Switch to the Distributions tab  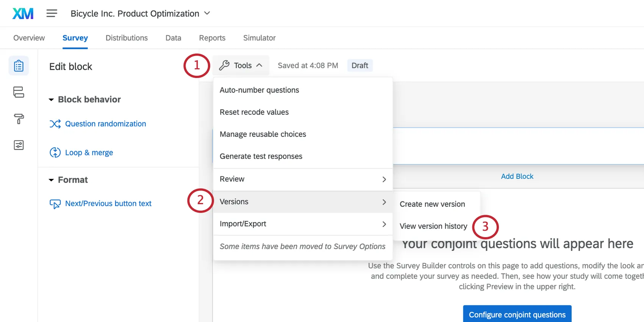click(x=127, y=38)
